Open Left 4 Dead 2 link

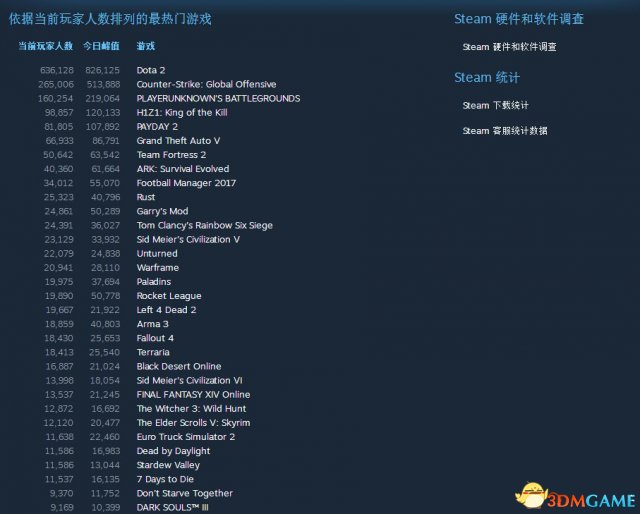point(166,309)
